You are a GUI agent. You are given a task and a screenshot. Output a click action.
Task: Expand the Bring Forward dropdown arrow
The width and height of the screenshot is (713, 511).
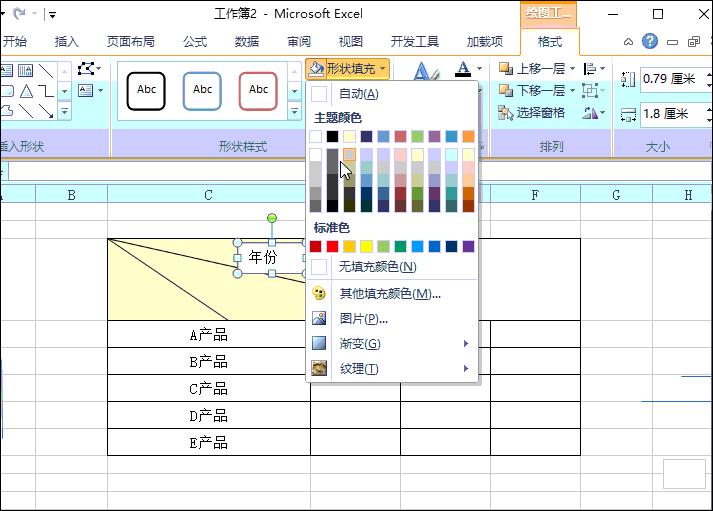click(x=572, y=69)
